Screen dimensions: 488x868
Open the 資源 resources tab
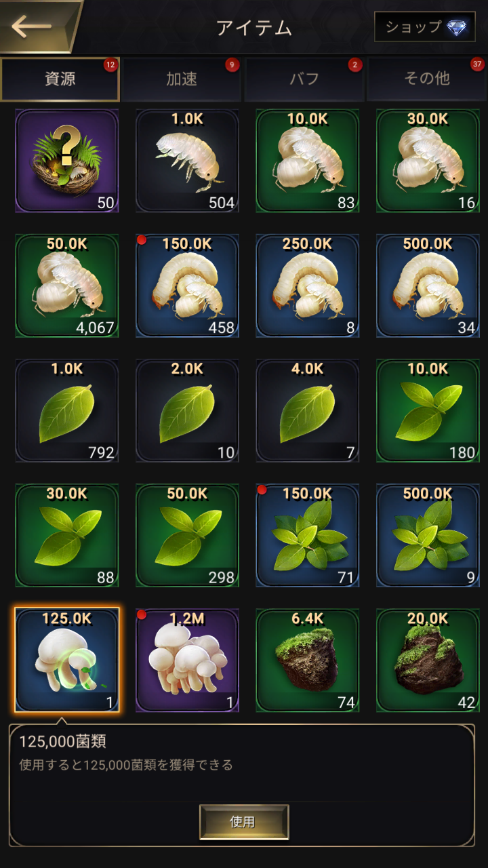click(x=60, y=79)
